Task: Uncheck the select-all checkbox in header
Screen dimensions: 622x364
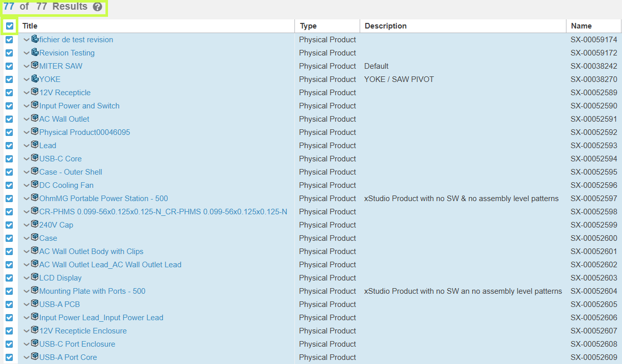Action: (10, 26)
